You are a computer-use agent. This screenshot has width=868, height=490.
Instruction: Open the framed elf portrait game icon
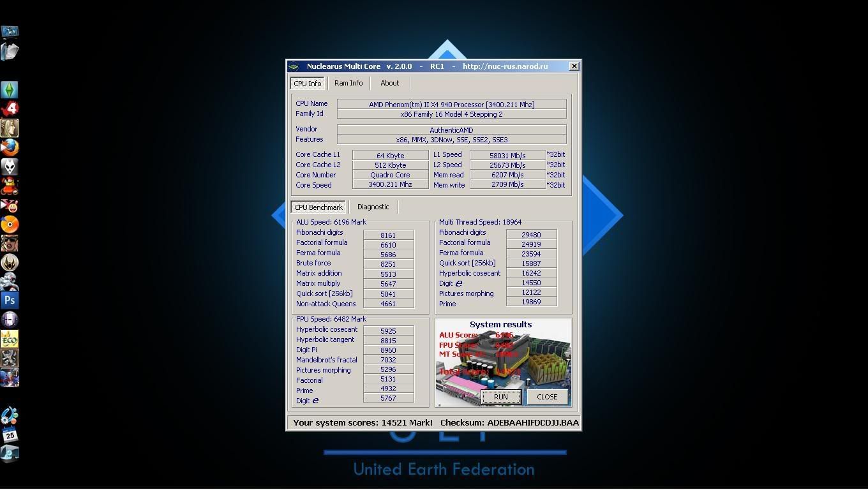click(10, 128)
